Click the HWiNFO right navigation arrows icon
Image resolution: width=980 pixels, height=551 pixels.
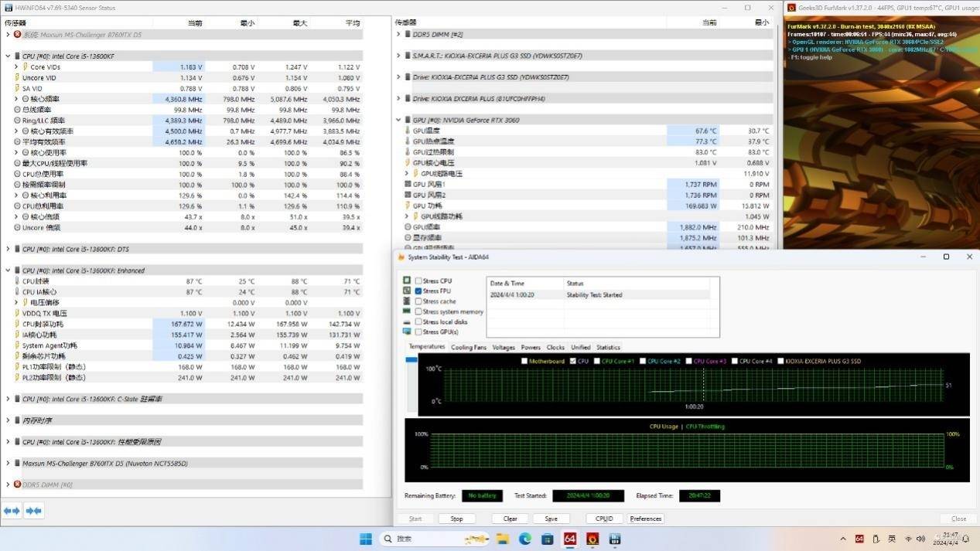pos(33,511)
